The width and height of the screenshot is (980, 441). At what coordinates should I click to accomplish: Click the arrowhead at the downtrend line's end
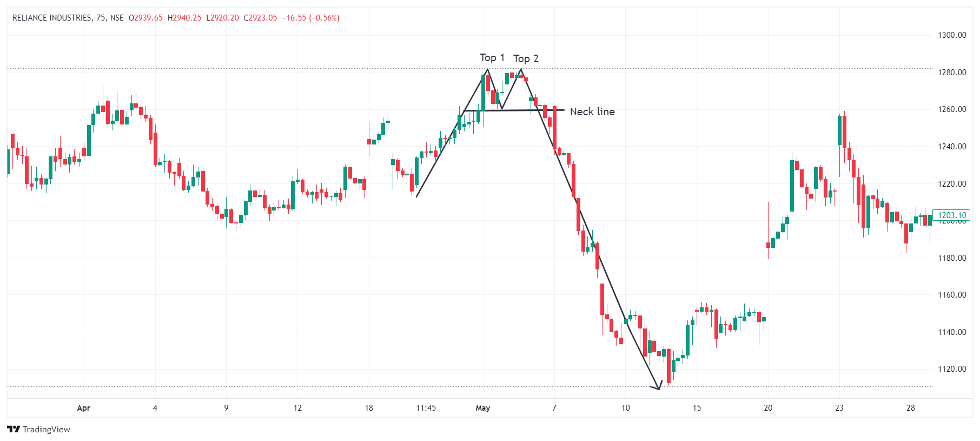(x=659, y=387)
